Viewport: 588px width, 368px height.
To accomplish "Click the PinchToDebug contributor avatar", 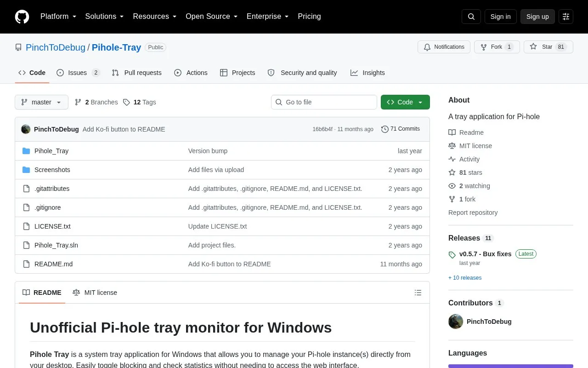I will click(456, 322).
